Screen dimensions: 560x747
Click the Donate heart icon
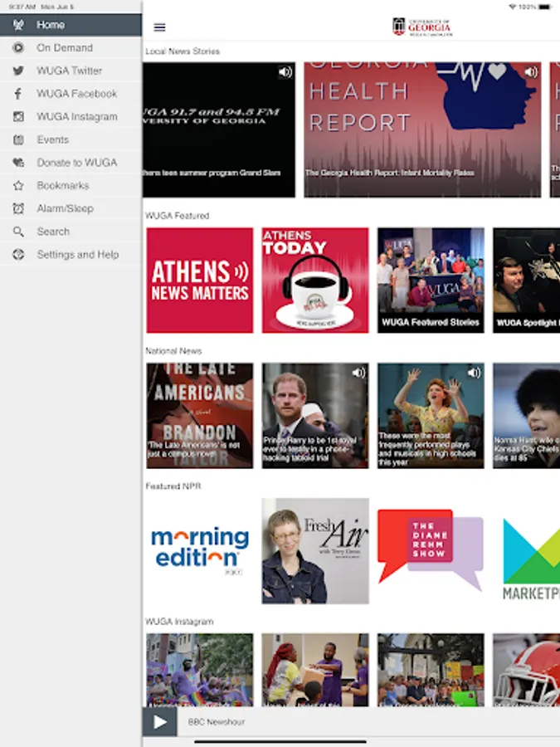(18, 163)
